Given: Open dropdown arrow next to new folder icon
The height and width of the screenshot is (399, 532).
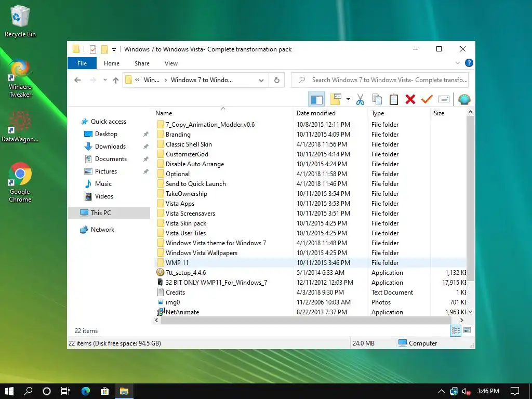Looking at the screenshot, I should [348, 99].
